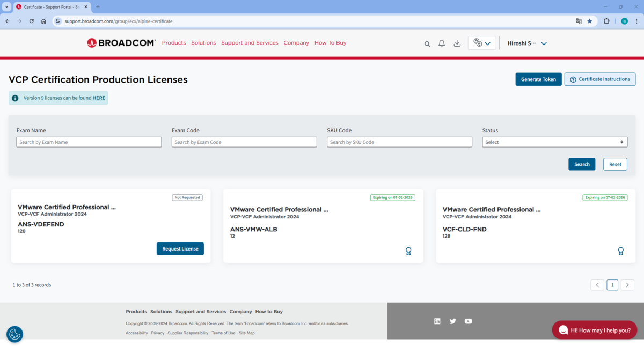The image size is (644, 346).
Task: Open Certificate Instructions
Action: (x=600, y=79)
